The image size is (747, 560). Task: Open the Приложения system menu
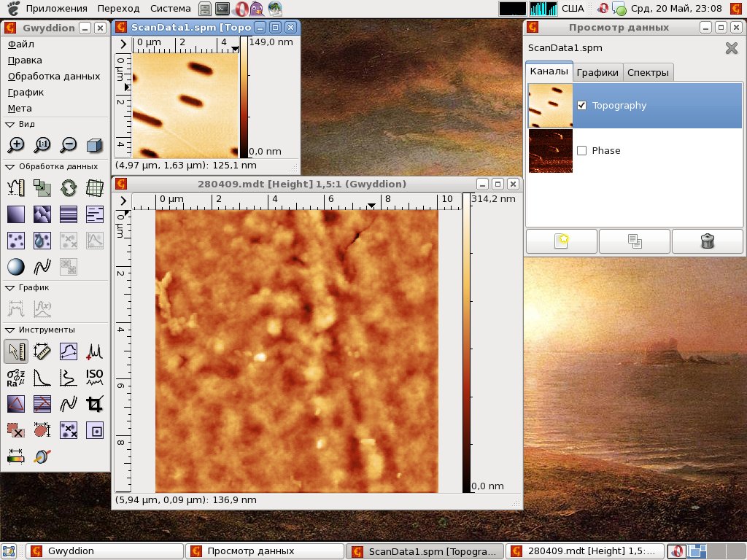pyautogui.click(x=56, y=9)
